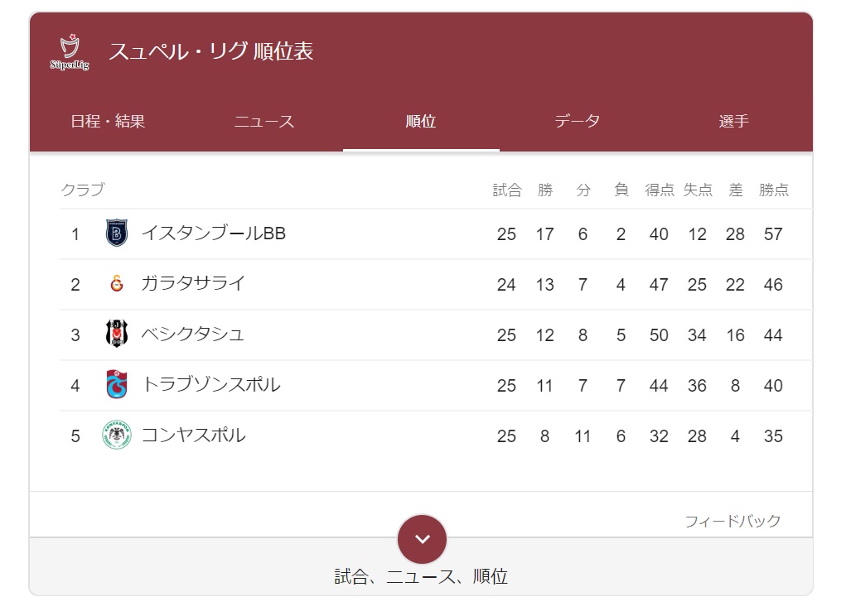Click the フィードバック link

click(732, 521)
